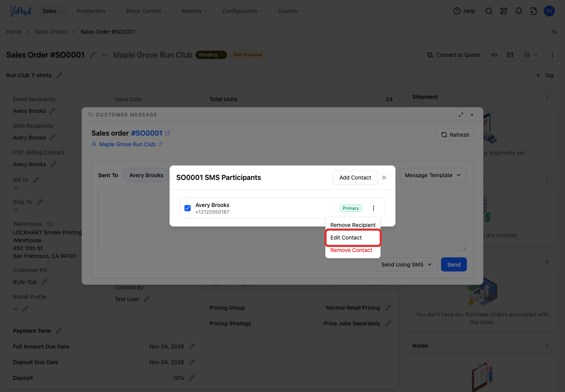Close the Customer Message panel
This screenshot has height=392, width=565.
tap(472, 115)
